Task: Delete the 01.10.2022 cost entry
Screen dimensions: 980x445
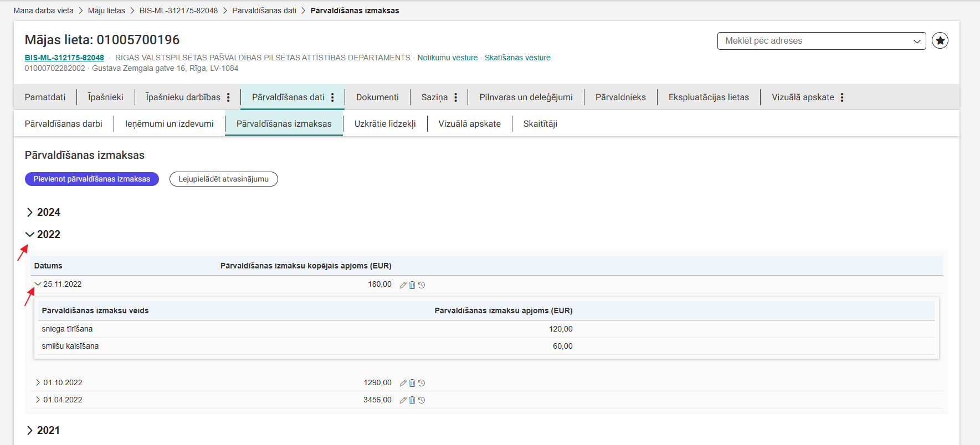Action: click(412, 383)
